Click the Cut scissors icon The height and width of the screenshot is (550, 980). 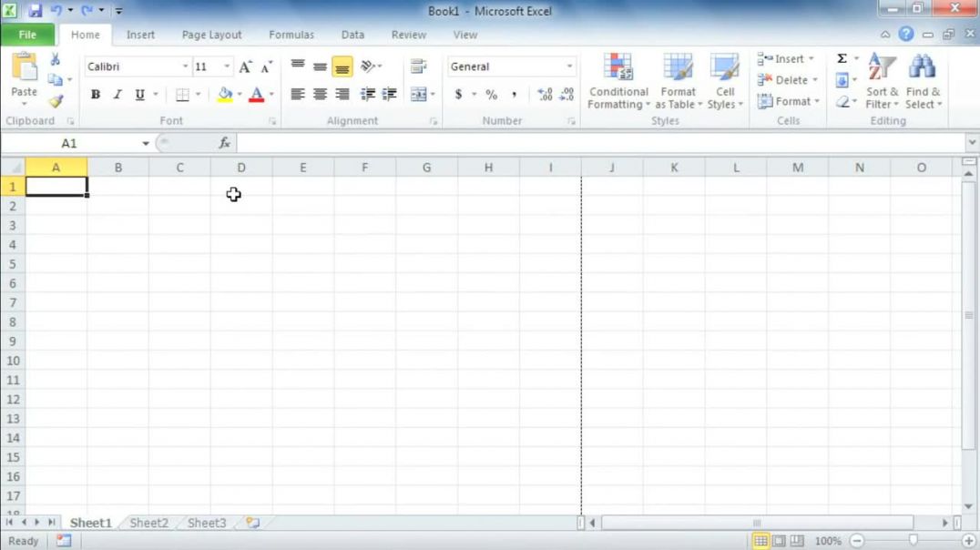click(x=55, y=59)
